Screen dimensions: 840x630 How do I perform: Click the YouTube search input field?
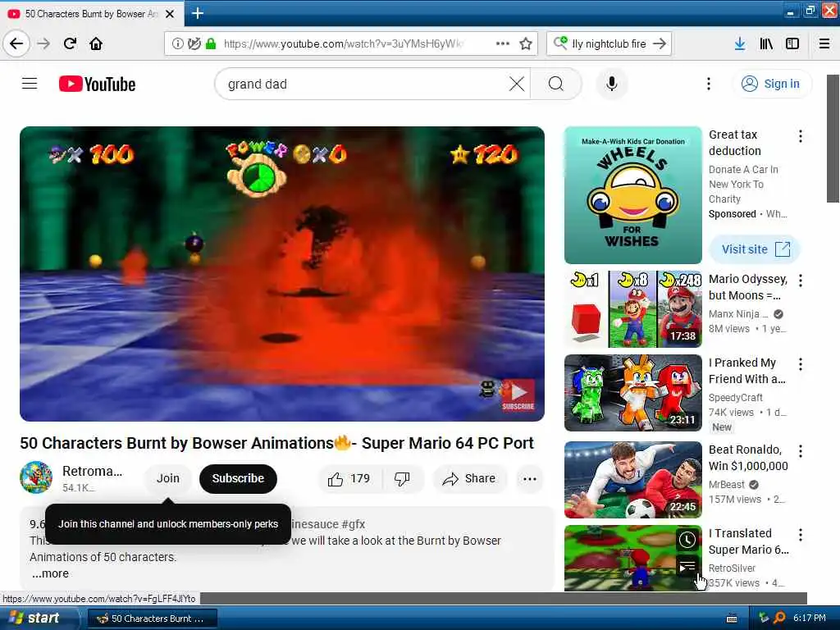364,84
